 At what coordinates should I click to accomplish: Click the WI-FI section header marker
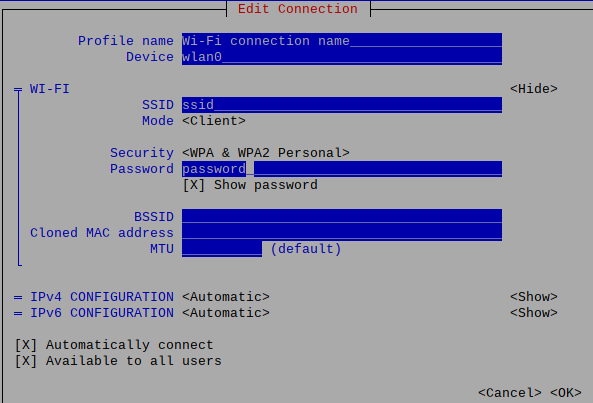[x=18, y=89]
